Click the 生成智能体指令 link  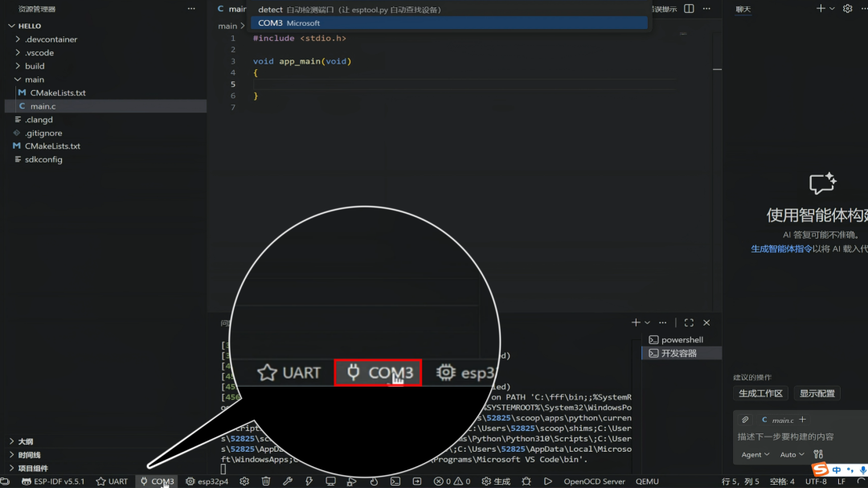[x=781, y=248]
